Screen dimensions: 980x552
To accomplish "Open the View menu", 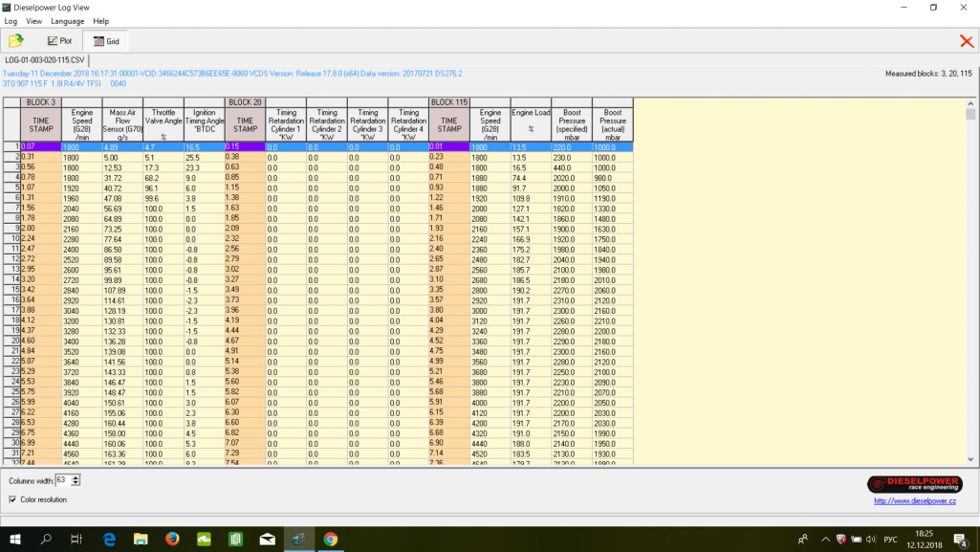I will click(34, 21).
